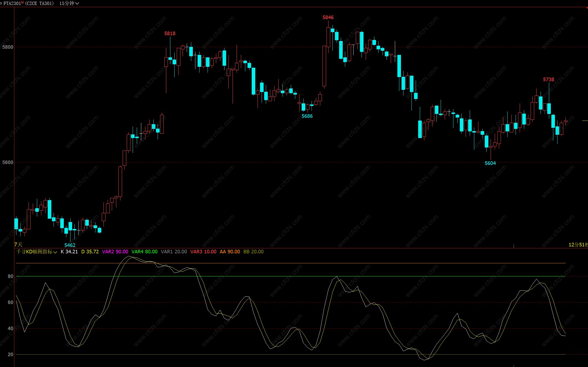Click the small square icon before PTA2301
Image resolution: width=588 pixels, height=367 pixels.
pyautogui.click(x=1, y=3)
